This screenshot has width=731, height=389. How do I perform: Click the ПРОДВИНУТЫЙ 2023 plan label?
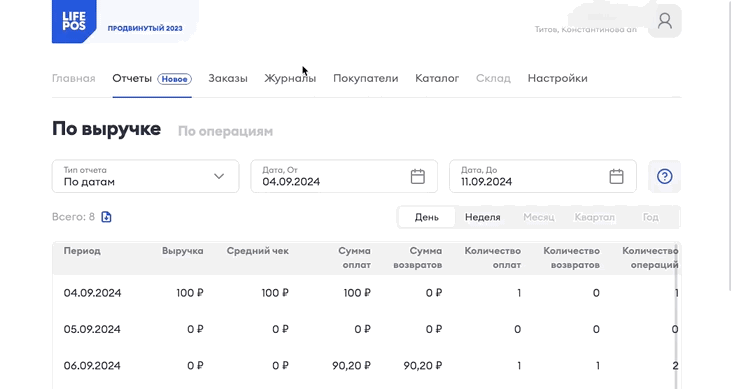click(x=145, y=28)
